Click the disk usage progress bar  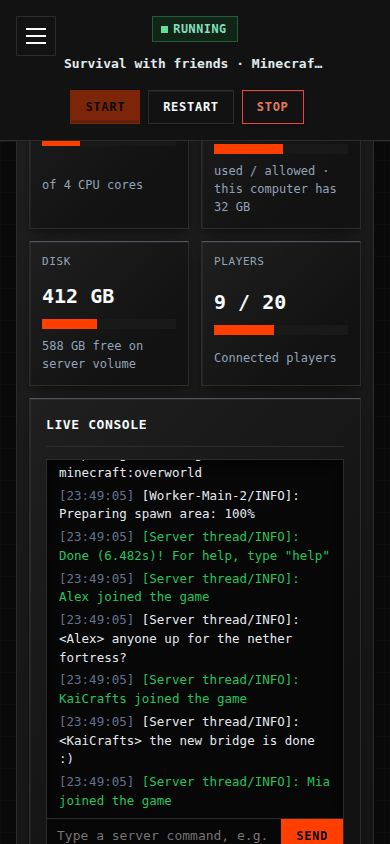pyautogui.click(x=109, y=324)
